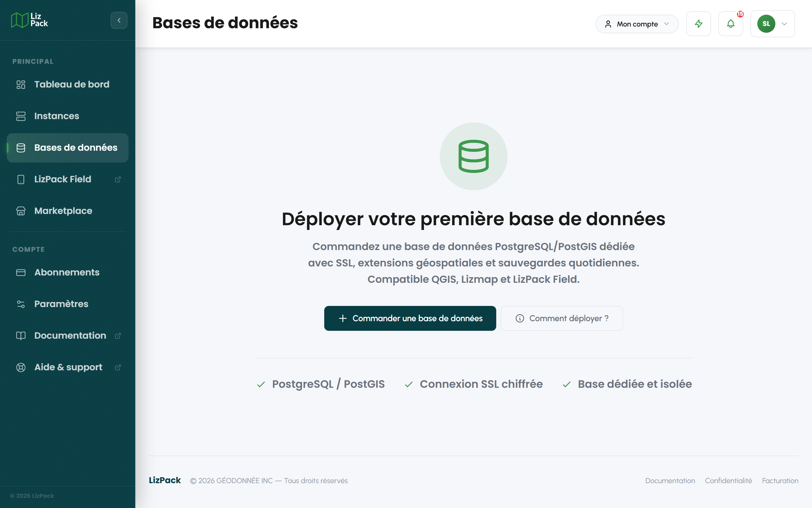Viewport: 812px width, 508px height.
Task: Click the Comment déployer ? button
Action: click(562, 318)
